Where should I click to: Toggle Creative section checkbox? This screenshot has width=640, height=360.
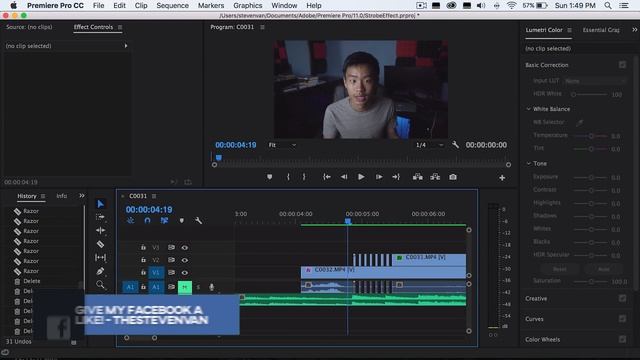(x=622, y=298)
